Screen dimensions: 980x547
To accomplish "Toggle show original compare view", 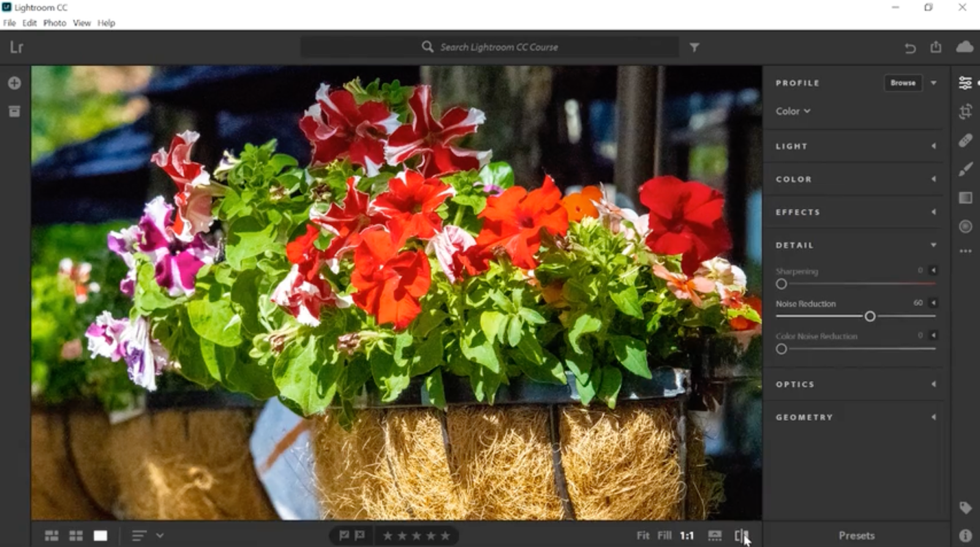I will (x=741, y=536).
